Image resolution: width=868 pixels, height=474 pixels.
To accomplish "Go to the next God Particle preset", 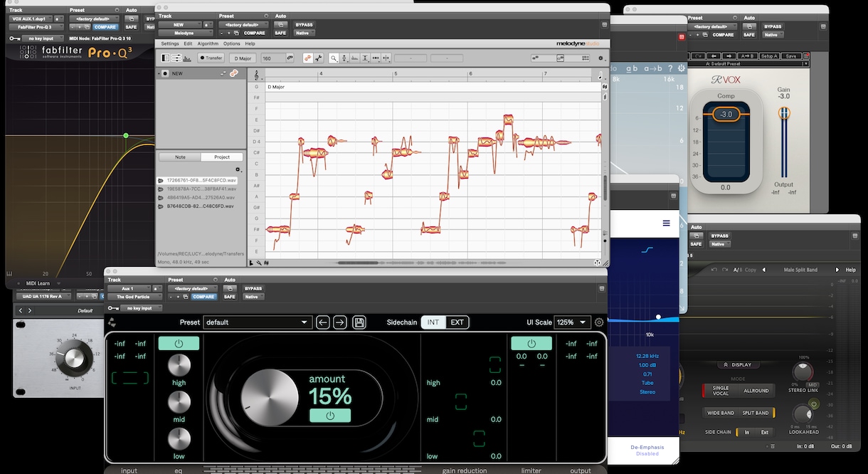I will [x=340, y=322].
